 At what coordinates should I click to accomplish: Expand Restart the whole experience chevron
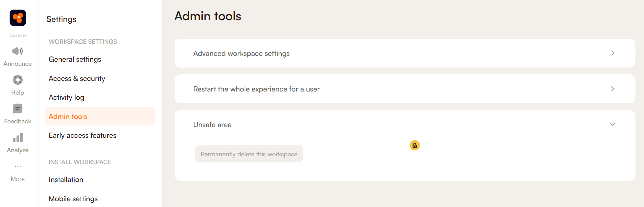(612, 89)
